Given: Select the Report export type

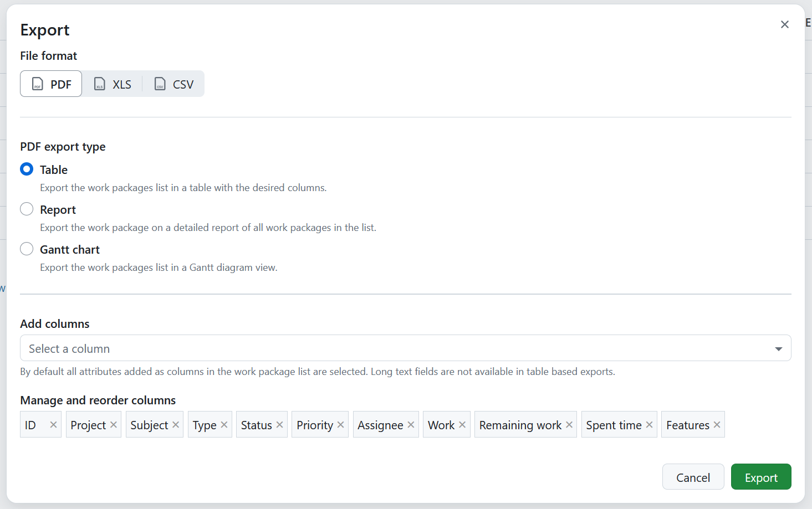Looking at the screenshot, I should [27, 209].
